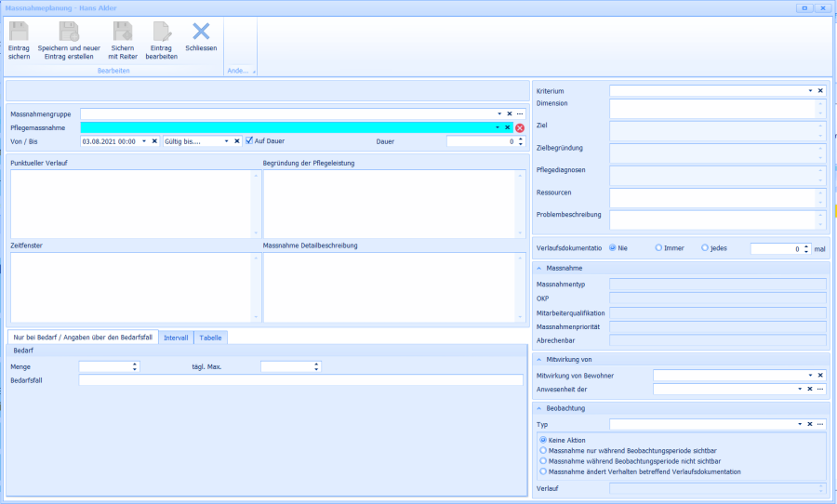Click the red clear icon beside Pflegemassnahme

point(520,127)
